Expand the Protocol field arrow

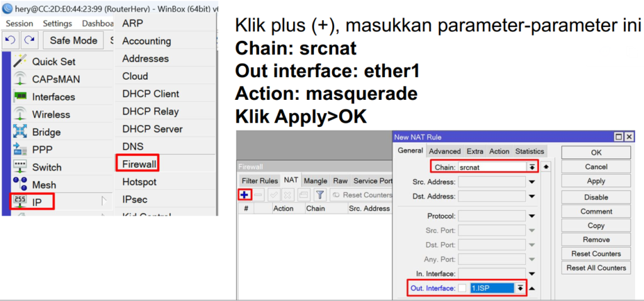(532, 216)
